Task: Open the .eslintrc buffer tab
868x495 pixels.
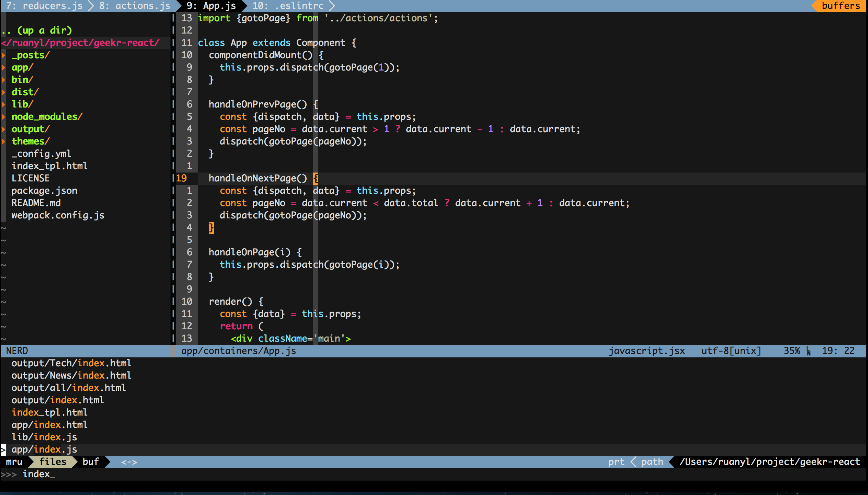Action: pos(288,6)
